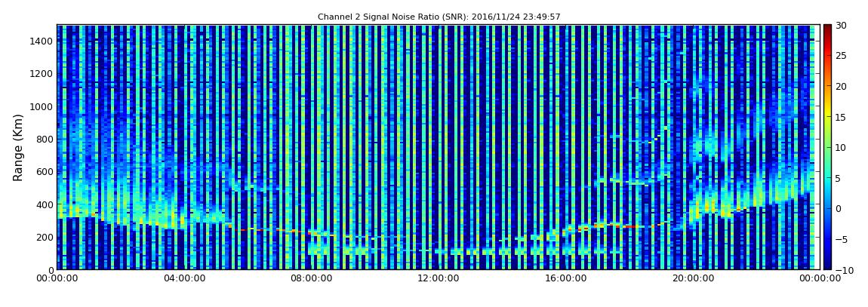
Task: Click the 5 label on the colorbar
Action: pyautogui.click(x=839, y=178)
